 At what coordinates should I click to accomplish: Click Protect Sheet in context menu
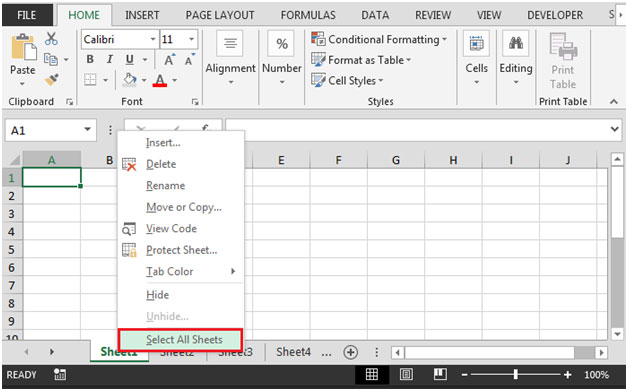click(181, 250)
